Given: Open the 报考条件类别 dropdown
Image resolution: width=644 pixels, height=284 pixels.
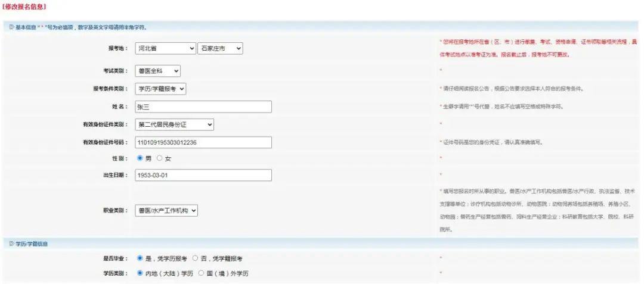Looking at the screenshot, I should tap(160, 89).
